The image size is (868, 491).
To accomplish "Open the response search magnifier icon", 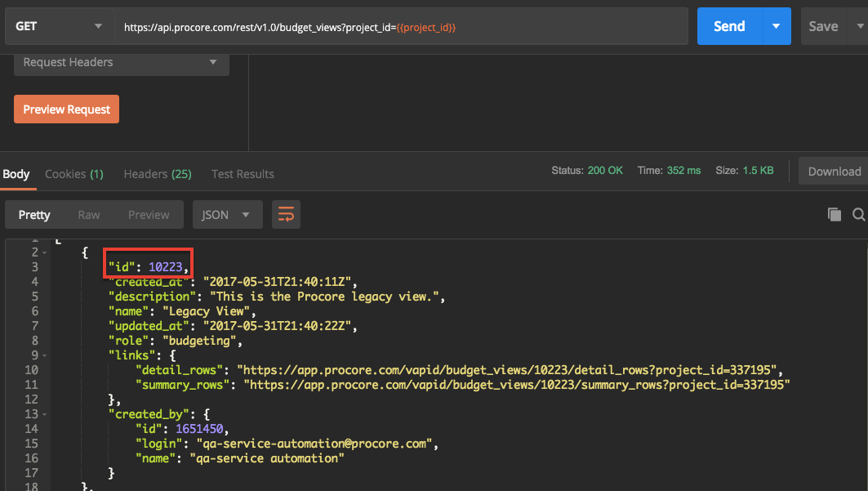I will point(858,214).
